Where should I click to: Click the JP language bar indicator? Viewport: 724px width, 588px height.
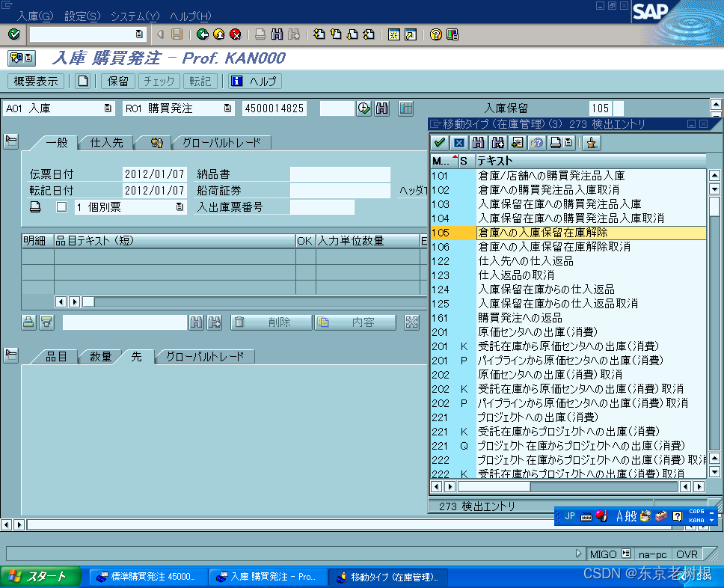570,516
